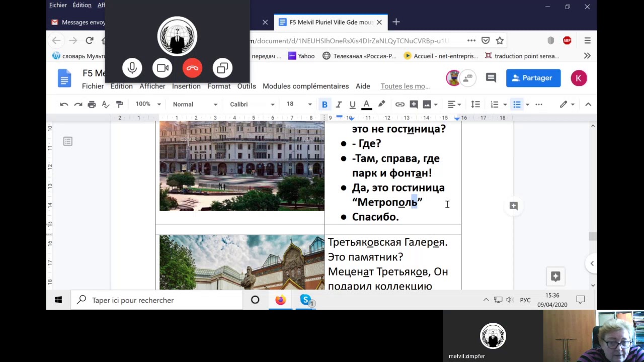
Task: Mute the microphone in the call overlay
Action: 132,68
